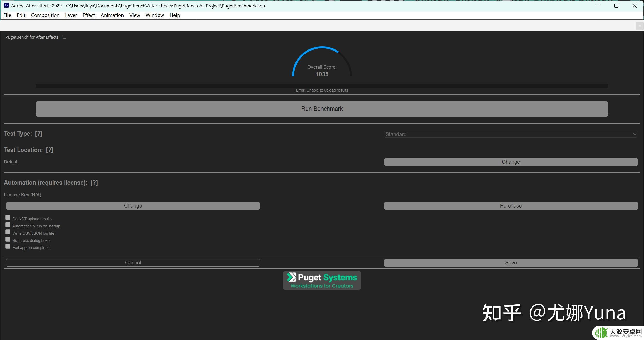Close the After Effects window

(x=634, y=6)
